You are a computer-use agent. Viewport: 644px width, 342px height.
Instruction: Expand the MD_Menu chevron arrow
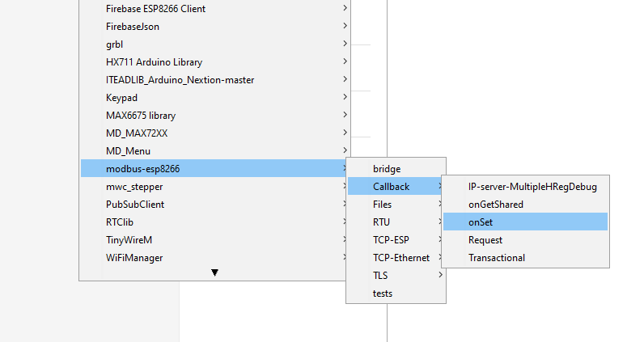[345, 150]
